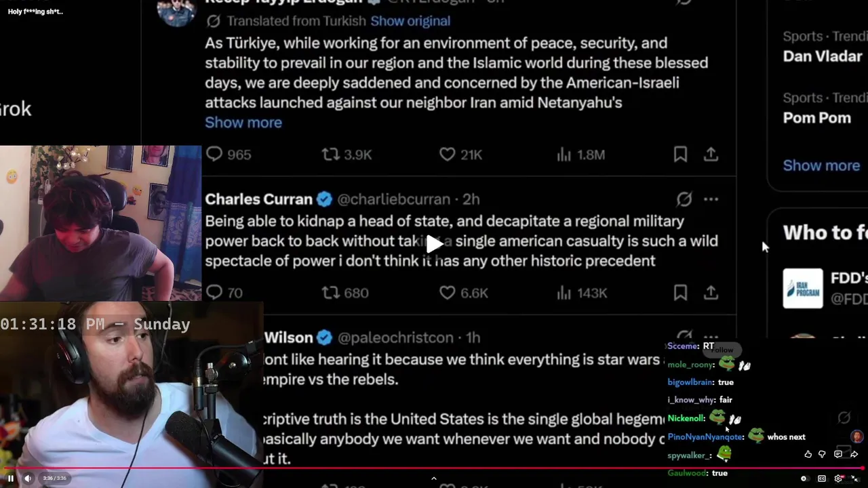Open the three-dot menu on Charles Curran's tweet
868x488 pixels.
tap(711, 199)
